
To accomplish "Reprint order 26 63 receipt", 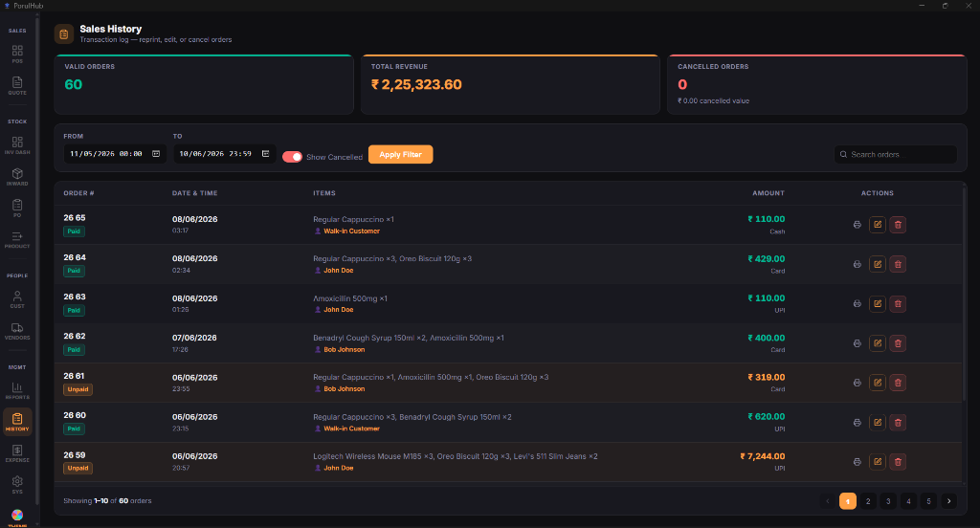I will pos(857,303).
